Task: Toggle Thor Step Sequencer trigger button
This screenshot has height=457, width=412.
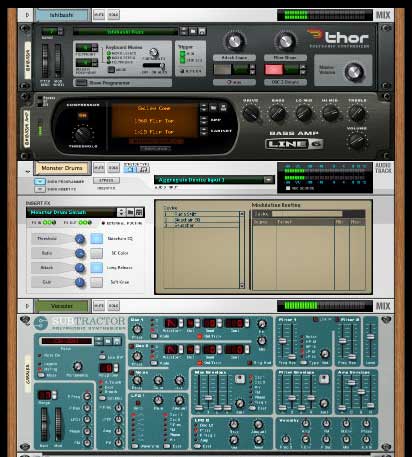Action: [x=182, y=60]
